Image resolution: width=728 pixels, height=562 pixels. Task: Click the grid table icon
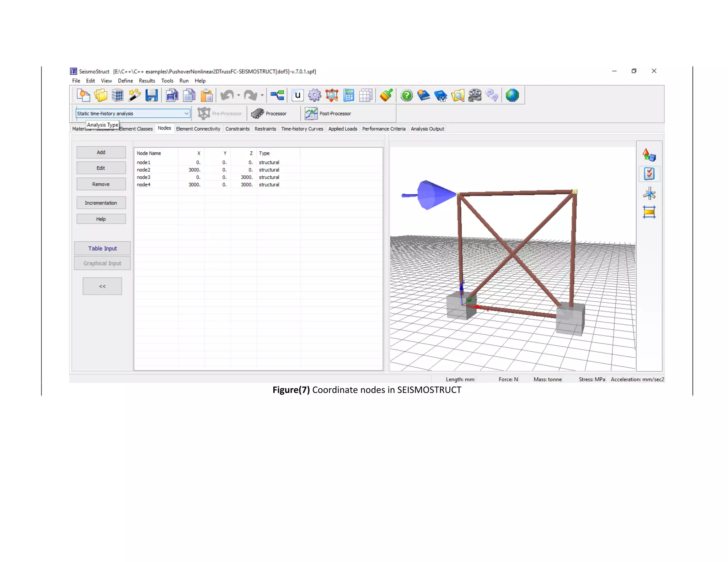(366, 95)
